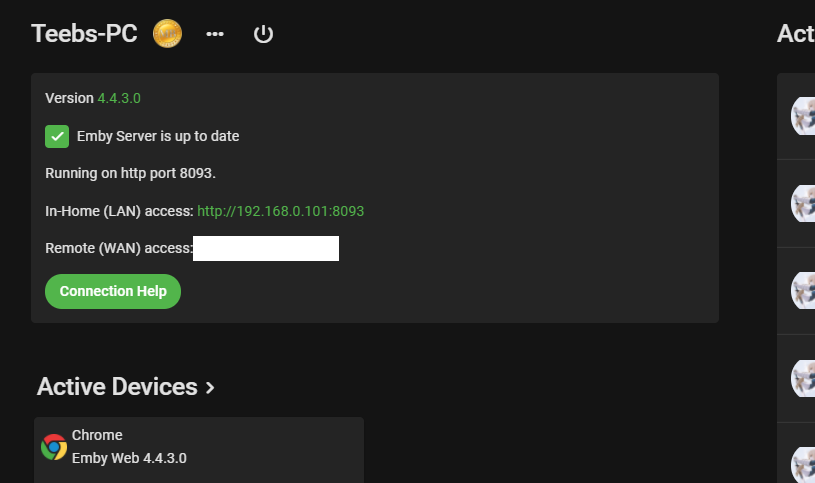Open the partially visible Activity heading
The width and height of the screenshot is (815, 483).
pos(796,34)
